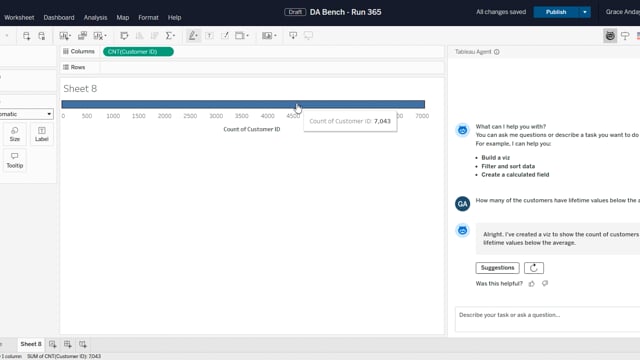
Task: Open the Size marks card
Action: click(x=15, y=134)
